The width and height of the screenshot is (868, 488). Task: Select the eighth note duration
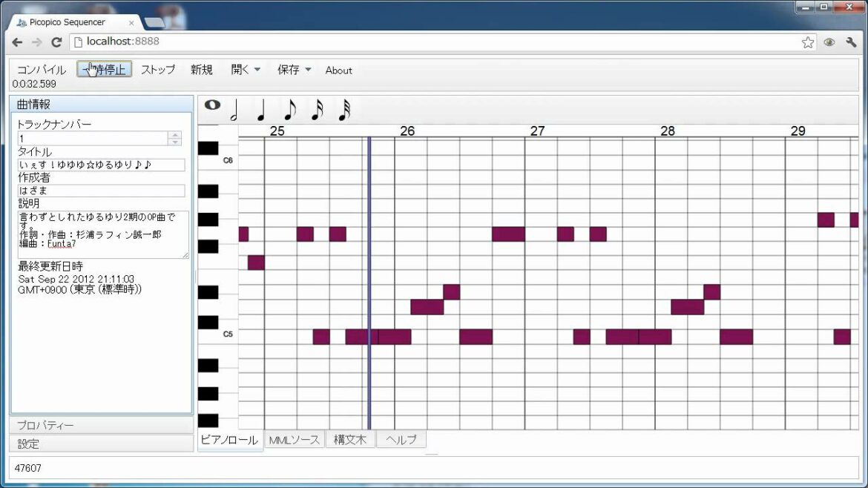[289, 111]
